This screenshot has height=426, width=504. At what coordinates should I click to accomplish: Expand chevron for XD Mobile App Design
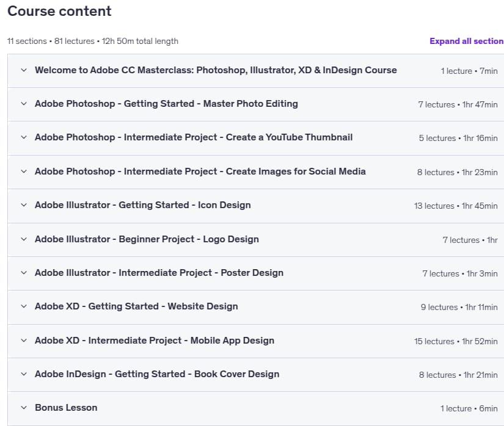click(24, 341)
